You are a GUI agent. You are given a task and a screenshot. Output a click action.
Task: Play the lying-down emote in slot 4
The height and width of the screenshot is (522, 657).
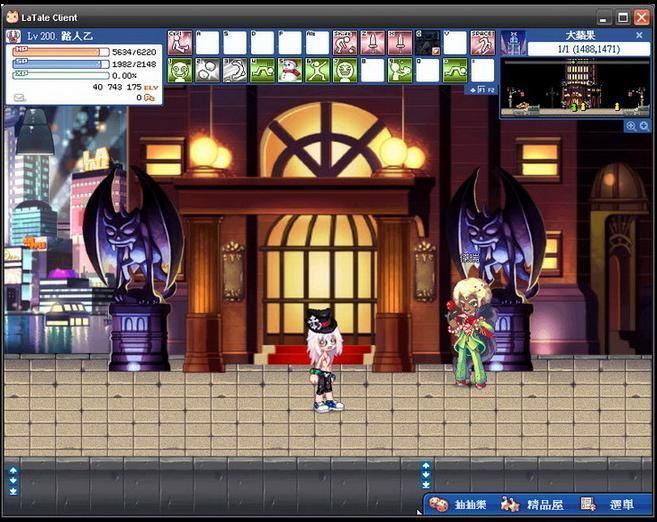click(262, 70)
